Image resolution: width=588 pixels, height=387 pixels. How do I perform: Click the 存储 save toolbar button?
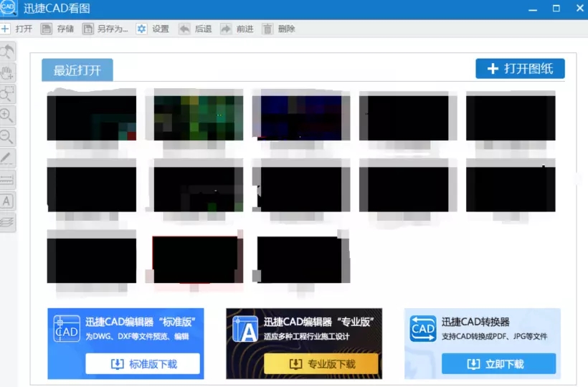[x=57, y=29]
